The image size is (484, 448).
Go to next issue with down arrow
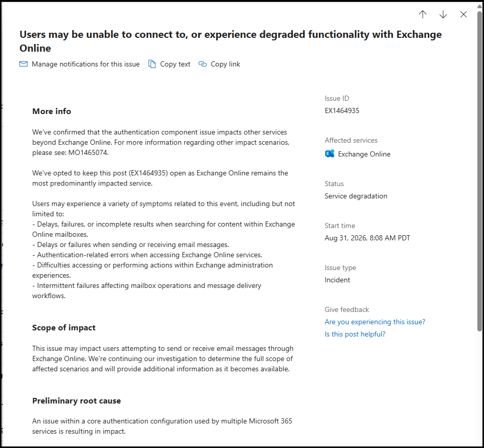tap(443, 14)
